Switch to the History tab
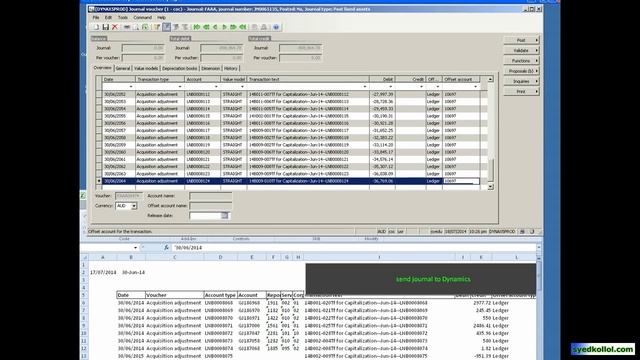 tap(231, 69)
